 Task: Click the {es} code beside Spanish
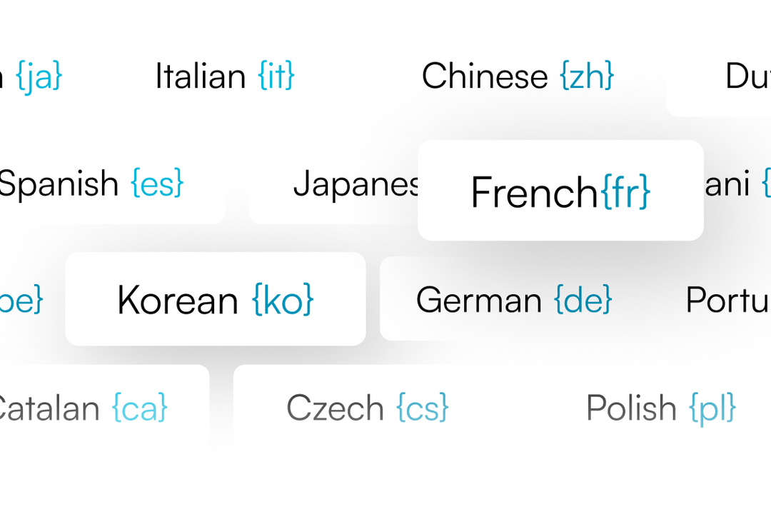coord(157,184)
